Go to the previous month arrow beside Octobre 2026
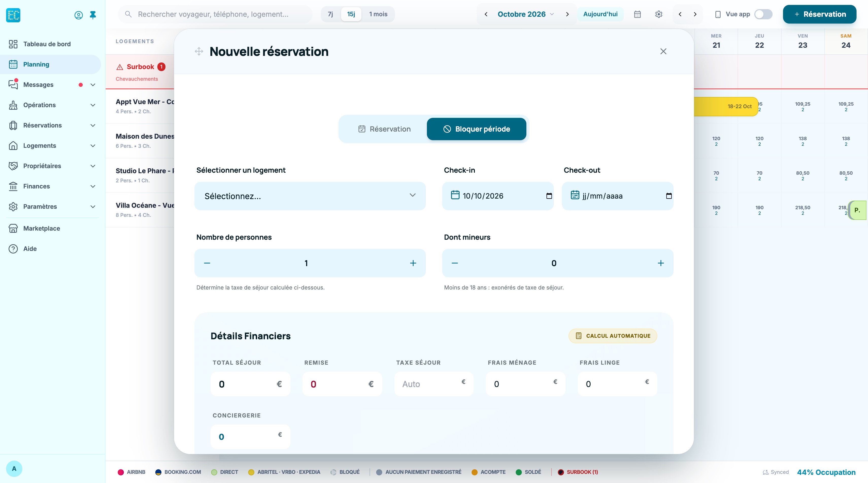Viewport: 868px width, 483px height. click(x=486, y=14)
